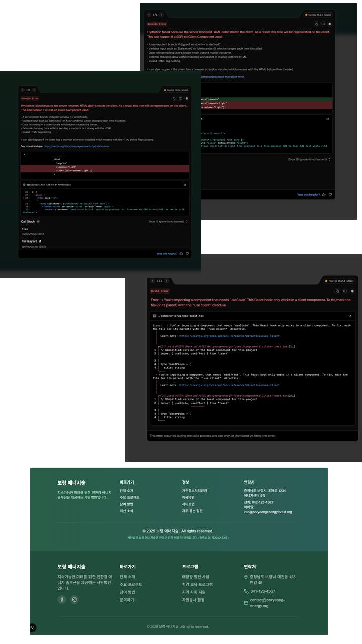Screen dimensions: 362x644
Task: Open code frame in editor, partly covered overlay
Action: (328, 119)
